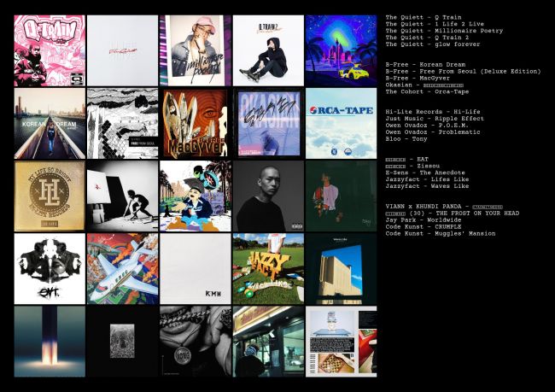Open the gold Hi-Lite Records emblem cover
Screen dimensions: 555x392
[x=50, y=196]
